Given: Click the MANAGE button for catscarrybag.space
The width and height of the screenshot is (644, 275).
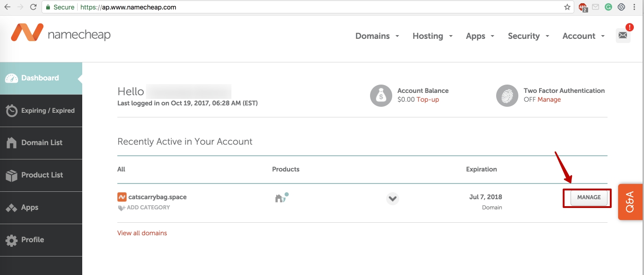Looking at the screenshot, I should [589, 197].
